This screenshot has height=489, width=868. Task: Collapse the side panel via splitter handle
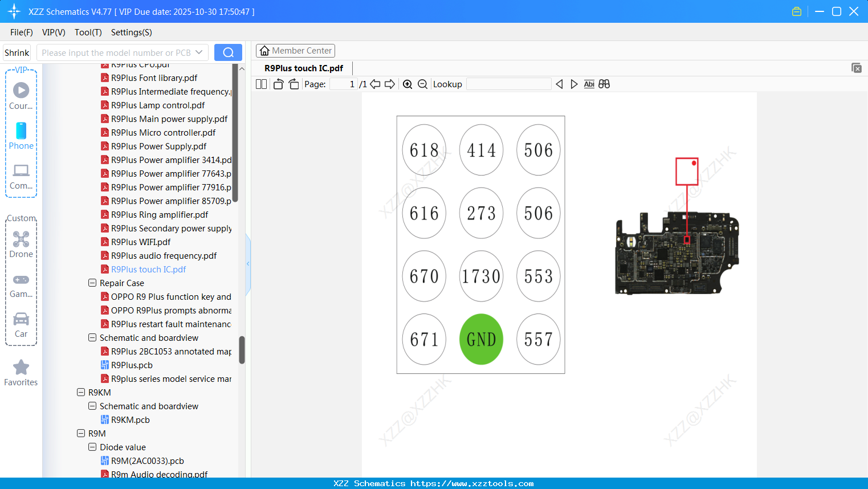[x=248, y=263]
